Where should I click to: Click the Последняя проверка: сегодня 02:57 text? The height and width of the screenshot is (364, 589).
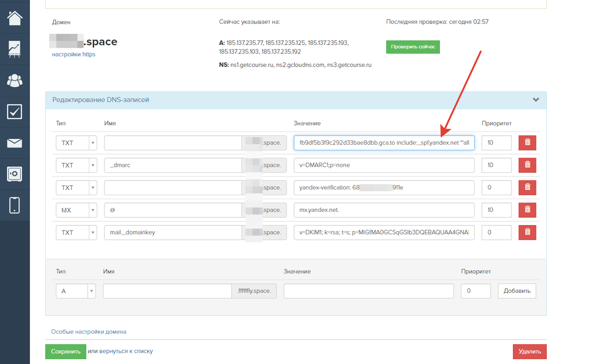(x=437, y=22)
